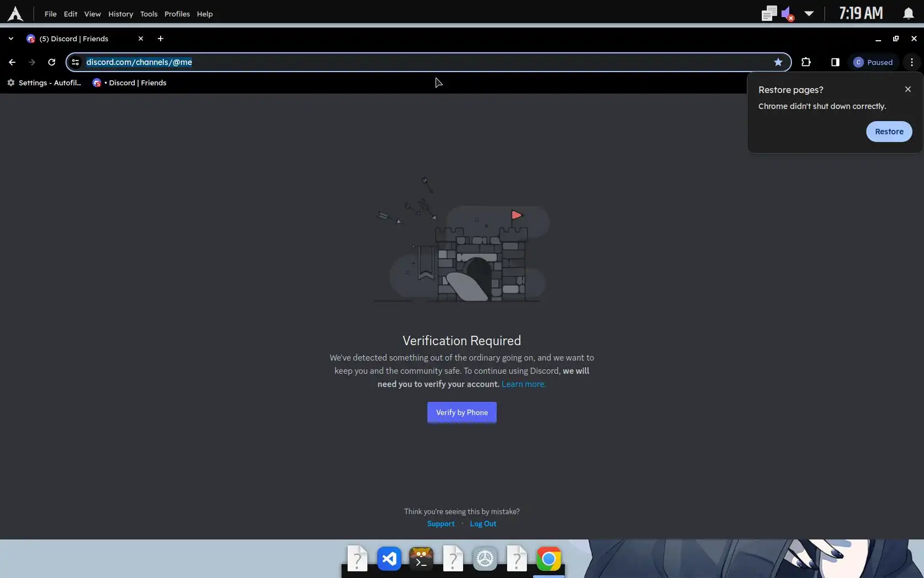Click the Verify by Phone button
Image resolution: width=924 pixels, height=578 pixels.
(x=461, y=412)
